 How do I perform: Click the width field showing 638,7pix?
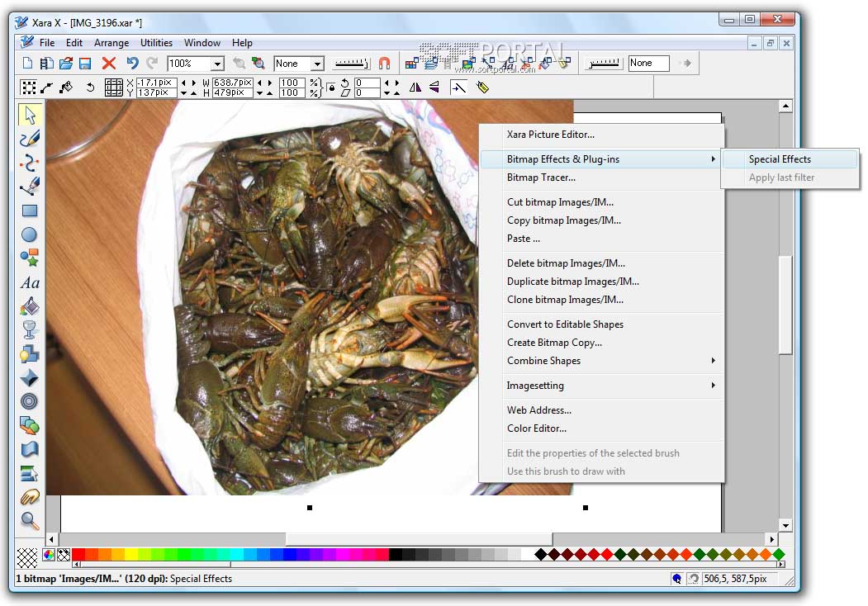(232, 83)
